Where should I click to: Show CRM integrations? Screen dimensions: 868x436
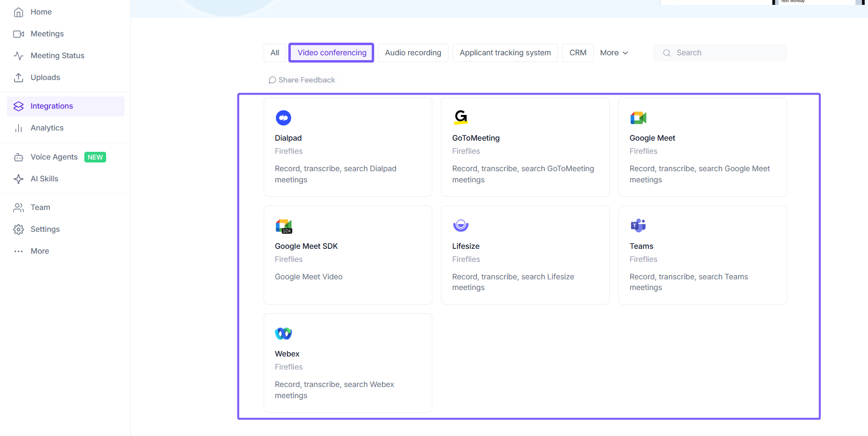(578, 53)
